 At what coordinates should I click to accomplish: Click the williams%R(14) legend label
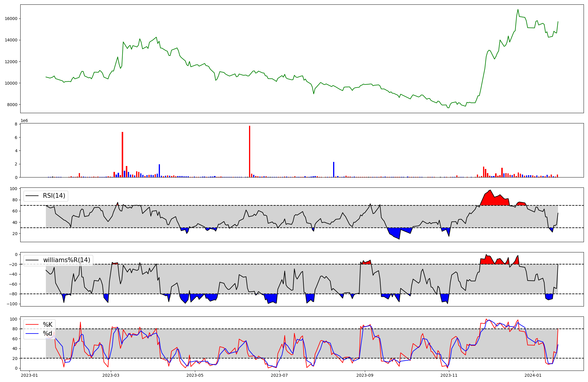point(66,260)
